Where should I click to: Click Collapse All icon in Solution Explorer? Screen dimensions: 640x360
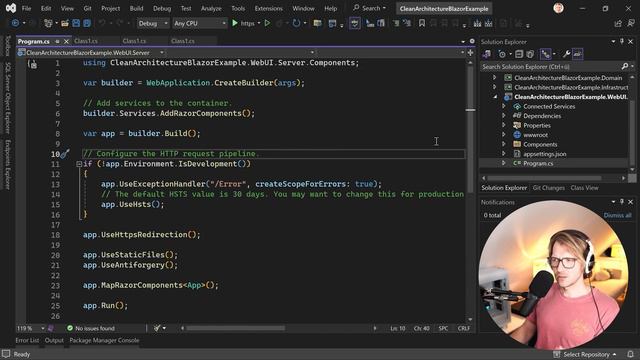(x=519, y=54)
